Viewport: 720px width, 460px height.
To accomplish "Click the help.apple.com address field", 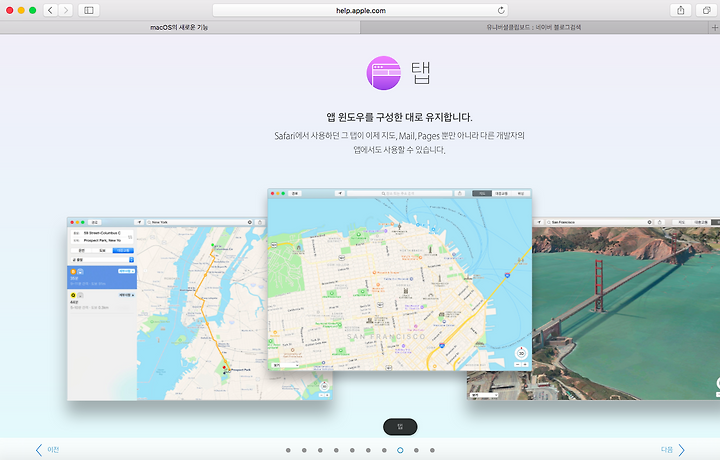I will 360,10.
